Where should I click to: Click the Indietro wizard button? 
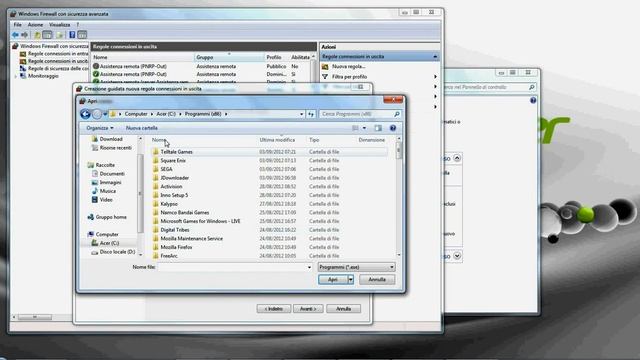(x=274, y=309)
